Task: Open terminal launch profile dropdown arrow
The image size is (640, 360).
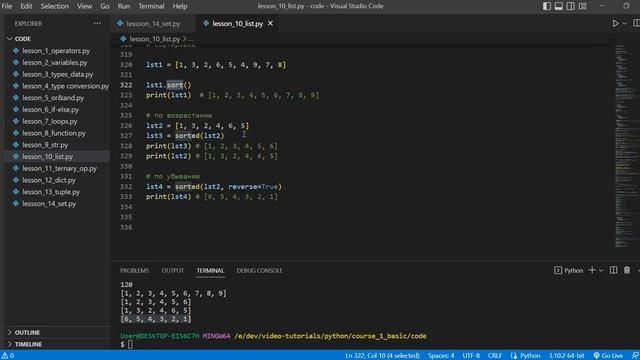Action: [601, 271]
